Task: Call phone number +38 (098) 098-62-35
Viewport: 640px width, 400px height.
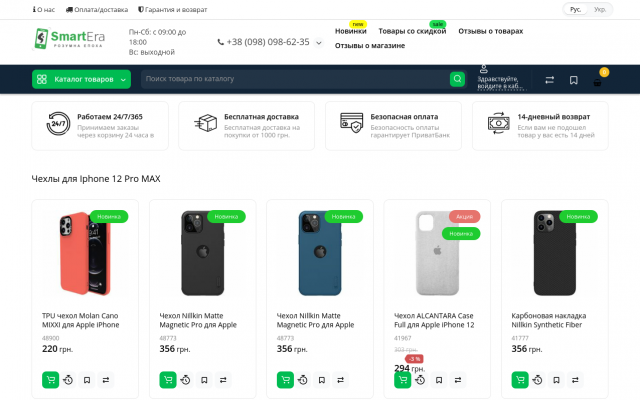Action: click(x=268, y=42)
